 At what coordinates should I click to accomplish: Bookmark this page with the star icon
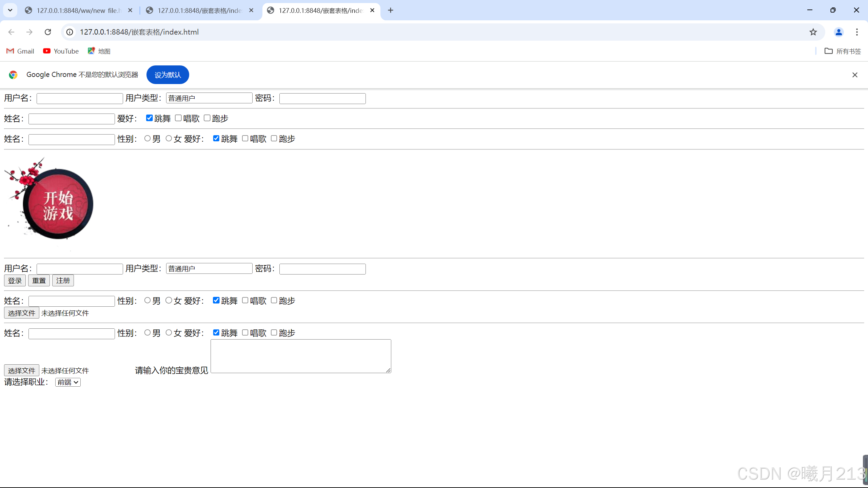click(813, 32)
